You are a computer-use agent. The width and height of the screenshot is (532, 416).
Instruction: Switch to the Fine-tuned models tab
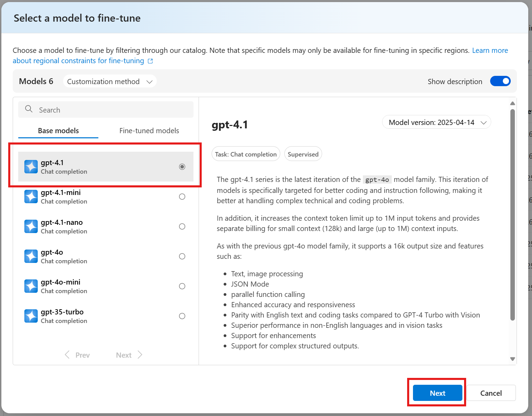click(x=149, y=130)
